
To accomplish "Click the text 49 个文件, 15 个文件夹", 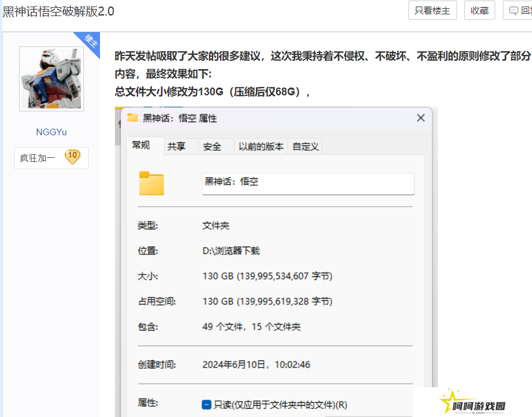I will [251, 326].
